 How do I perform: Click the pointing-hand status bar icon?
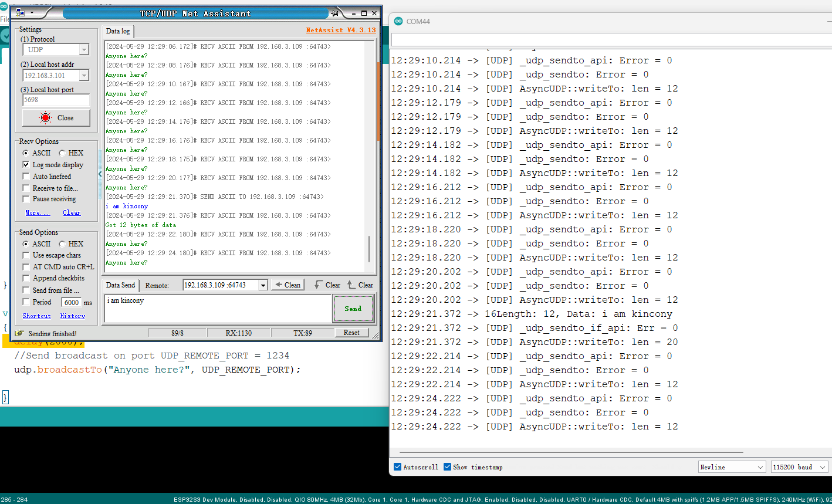[x=19, y=333]
